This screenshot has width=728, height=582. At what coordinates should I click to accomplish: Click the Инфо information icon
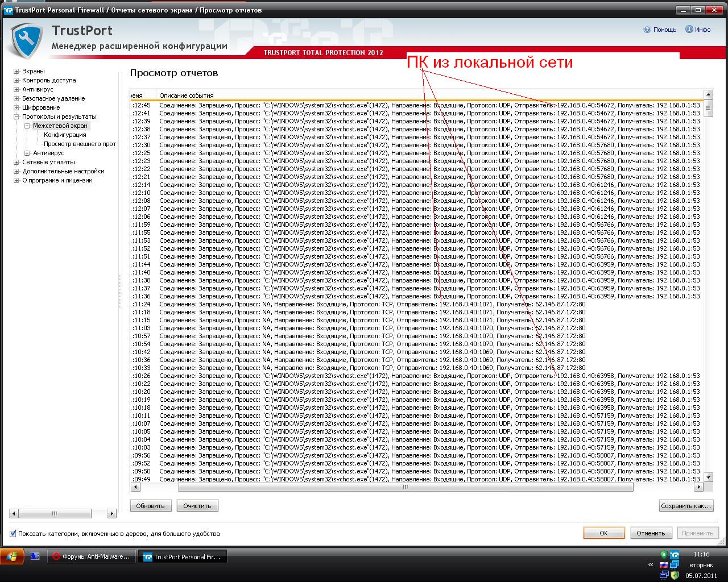click(689, 30)
